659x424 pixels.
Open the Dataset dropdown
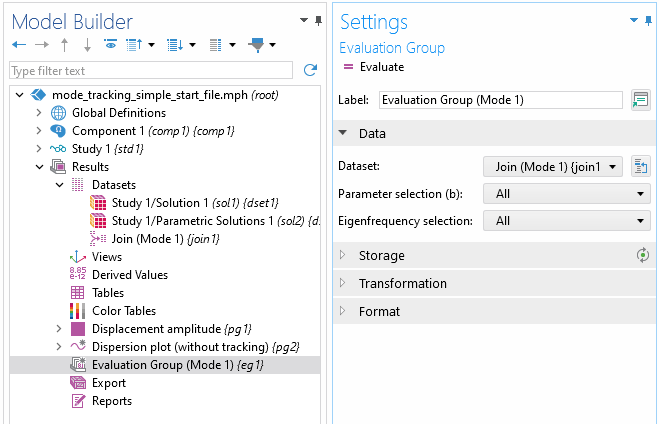[553, 166]
